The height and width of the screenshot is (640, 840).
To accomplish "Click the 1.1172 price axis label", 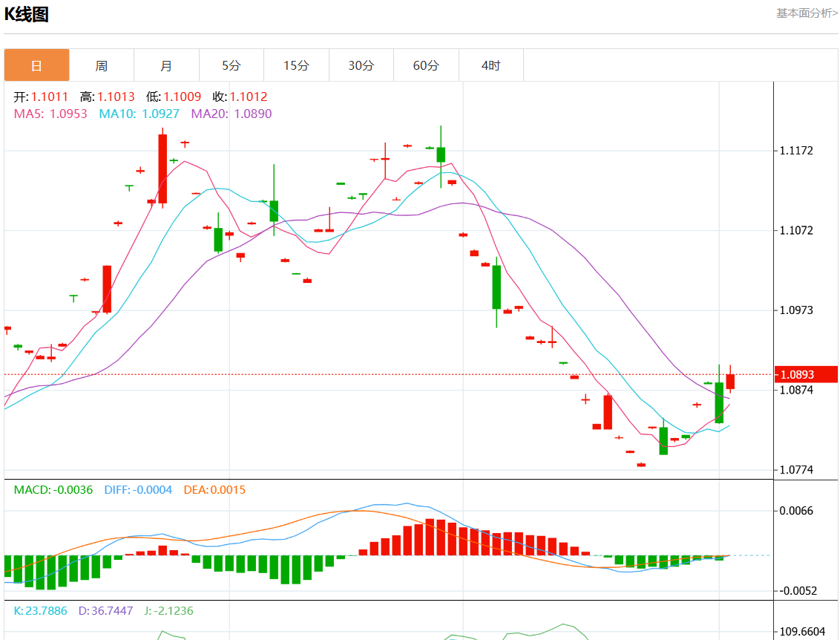I will (796, 151).
